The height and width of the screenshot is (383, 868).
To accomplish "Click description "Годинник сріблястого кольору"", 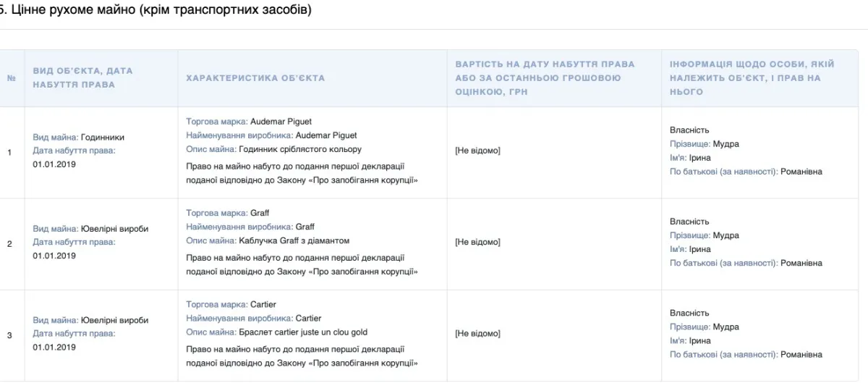I will click(x=273, y=149).
